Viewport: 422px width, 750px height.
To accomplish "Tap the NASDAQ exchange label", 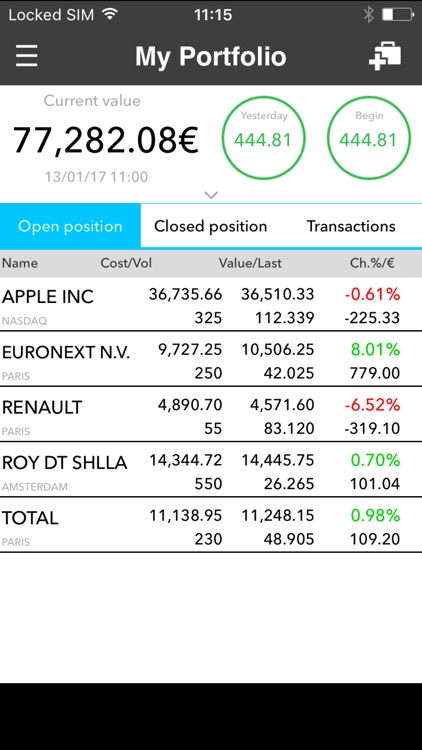I will (24, 321).
